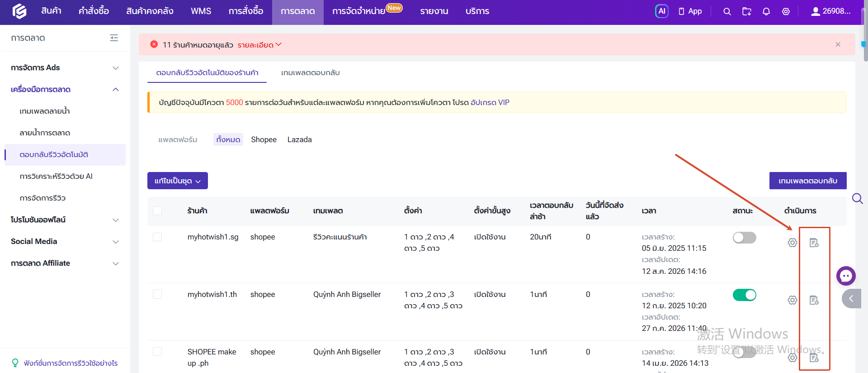The image size is (868, 373).
Task: Close the expired stores alert banner
Action: coord(838,44)
